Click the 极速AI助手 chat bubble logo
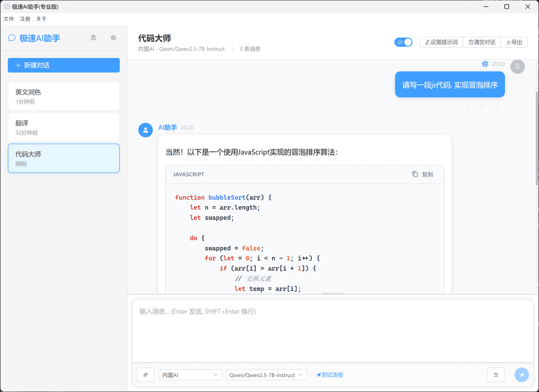This screenshot has height=392, width=539. 11,37
